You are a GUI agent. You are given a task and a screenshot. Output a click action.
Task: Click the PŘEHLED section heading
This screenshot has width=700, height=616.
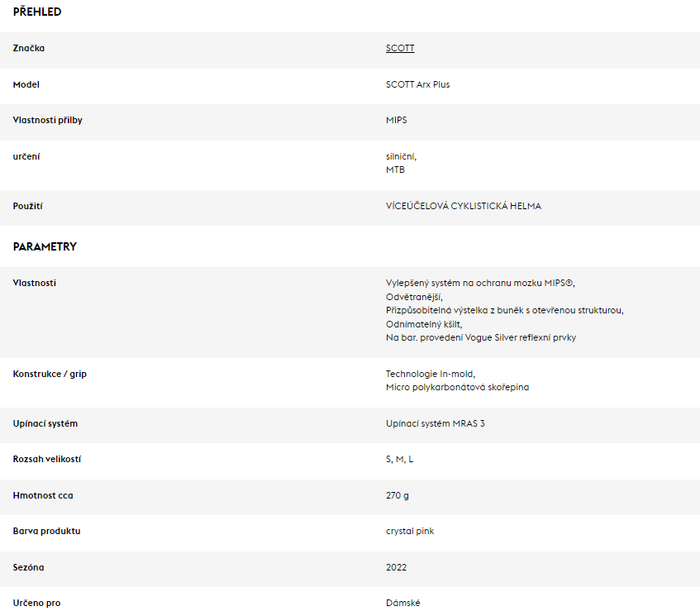pyautogui.click(x=37, y=12)
